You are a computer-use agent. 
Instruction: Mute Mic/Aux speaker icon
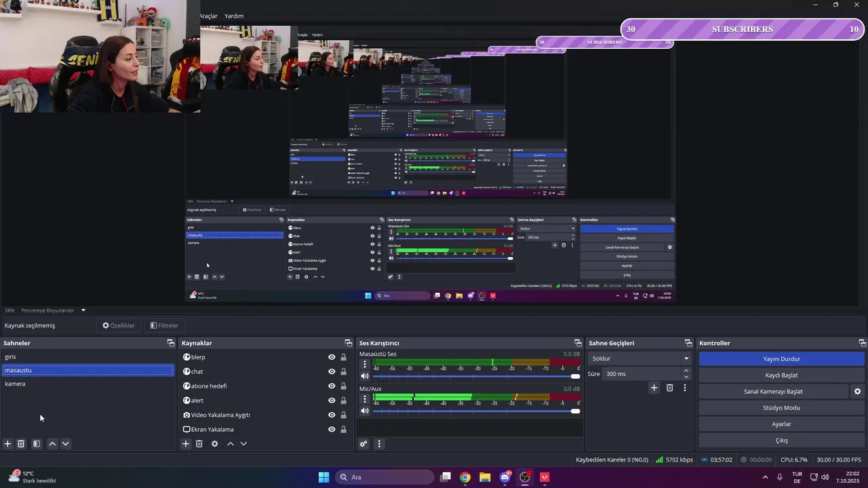(x=365, y=411)
